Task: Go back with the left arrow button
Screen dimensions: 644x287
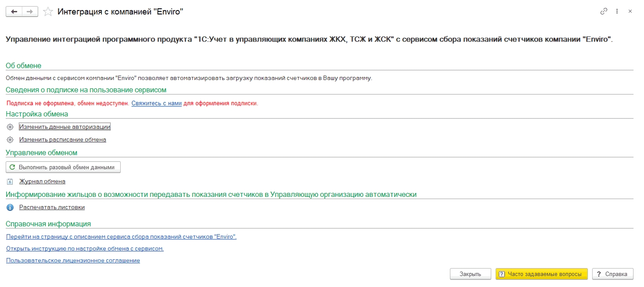Action: point(14,12)
